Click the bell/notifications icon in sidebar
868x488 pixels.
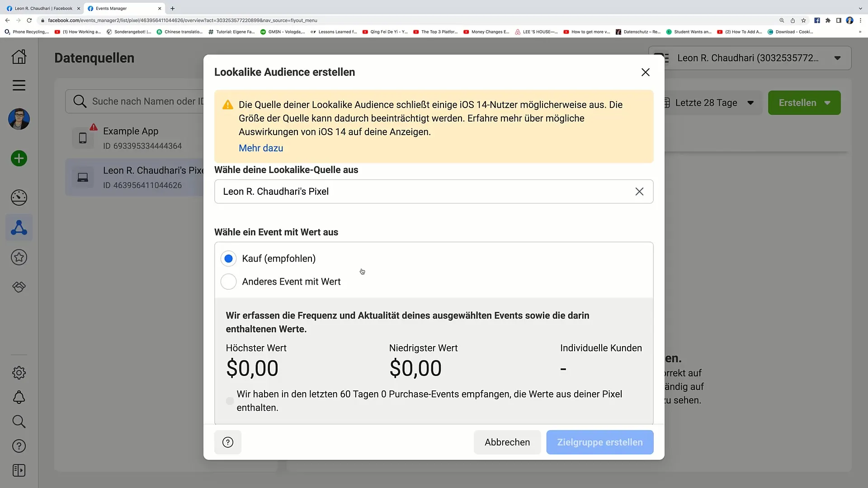[x=19, y=398]
